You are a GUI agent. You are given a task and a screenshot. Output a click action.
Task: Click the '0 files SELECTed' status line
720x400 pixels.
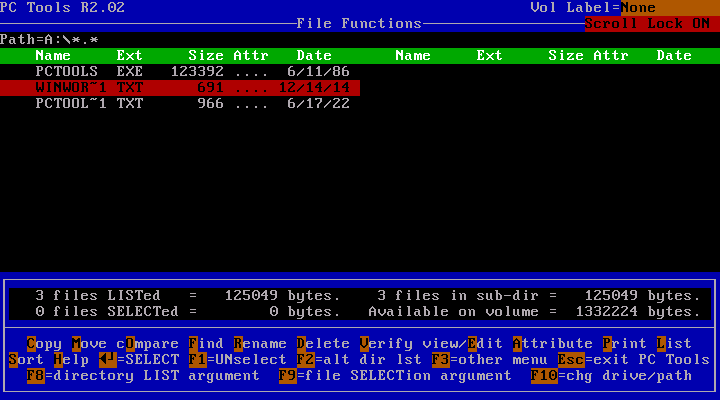[188, 311]
